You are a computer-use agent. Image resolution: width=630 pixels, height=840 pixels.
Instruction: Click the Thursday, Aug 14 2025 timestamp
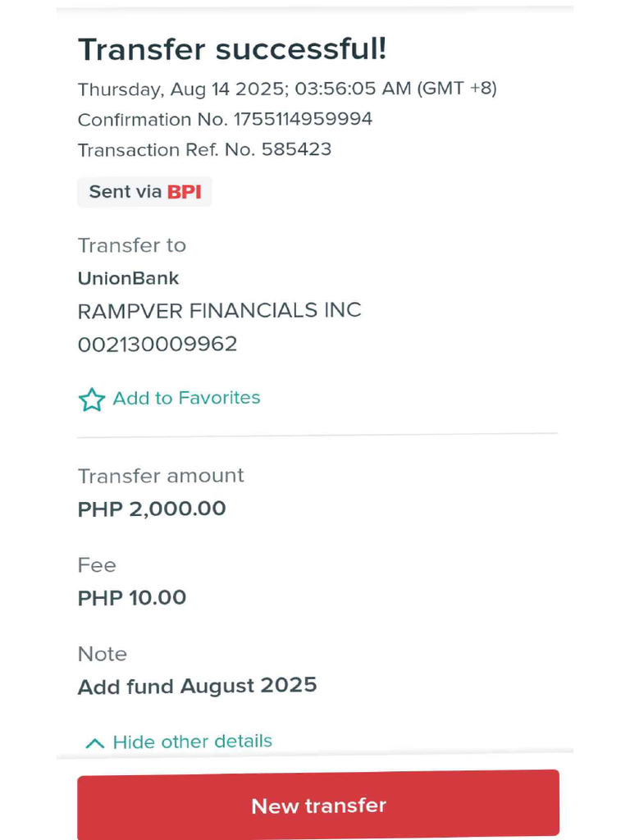click(287, 89)
